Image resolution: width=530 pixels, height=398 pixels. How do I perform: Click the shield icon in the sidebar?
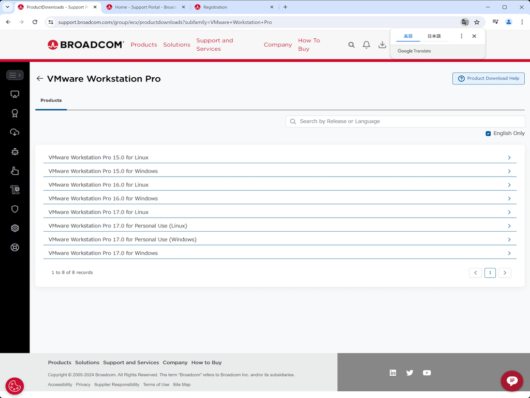(x=15, y=209)
